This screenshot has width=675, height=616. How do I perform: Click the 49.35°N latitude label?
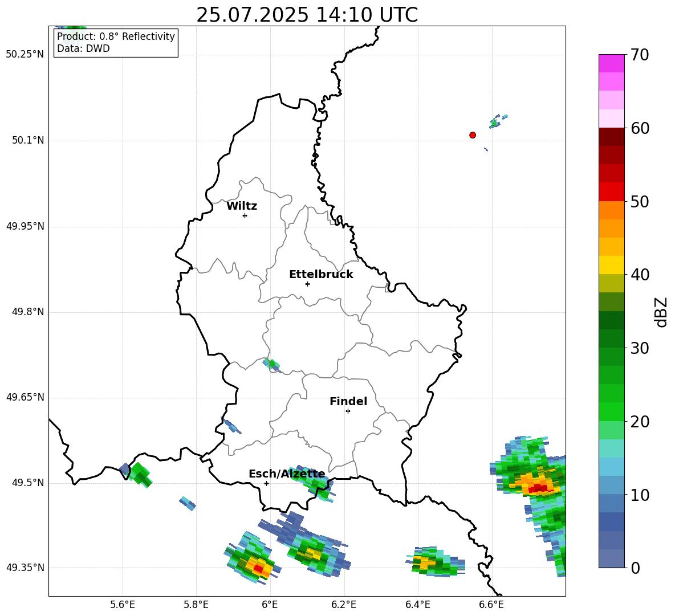coord(25,568)
